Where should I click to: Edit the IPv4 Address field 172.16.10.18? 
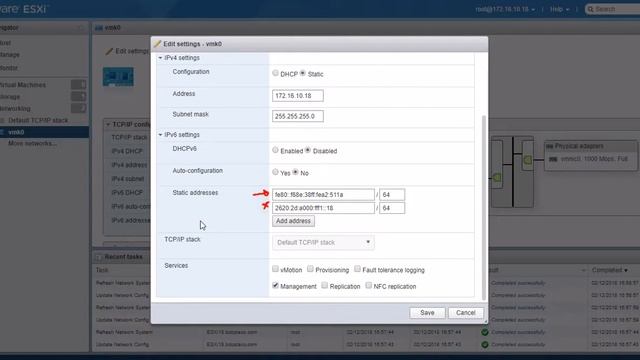tap(298, 96)
